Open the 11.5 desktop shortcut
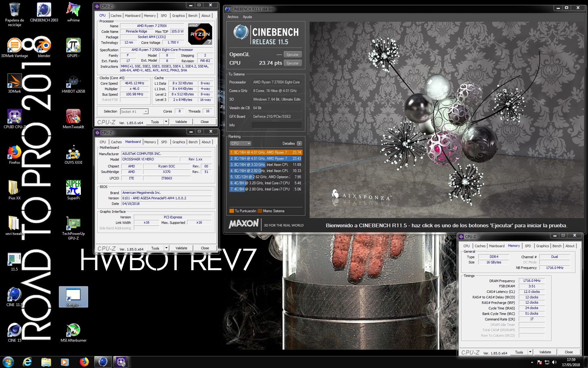 coord(14,261)
